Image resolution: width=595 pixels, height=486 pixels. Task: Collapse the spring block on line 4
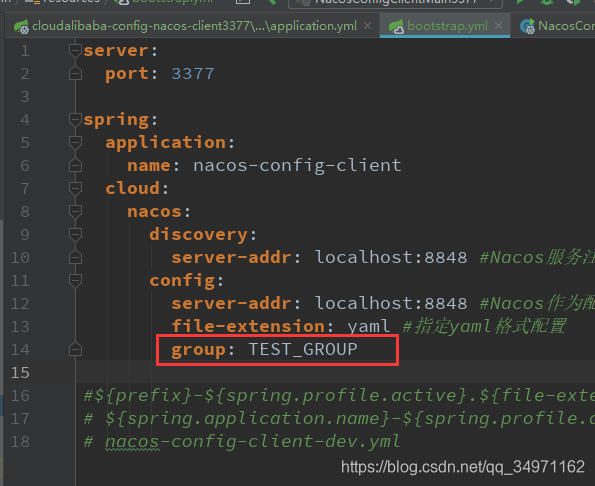click(76, 120)
